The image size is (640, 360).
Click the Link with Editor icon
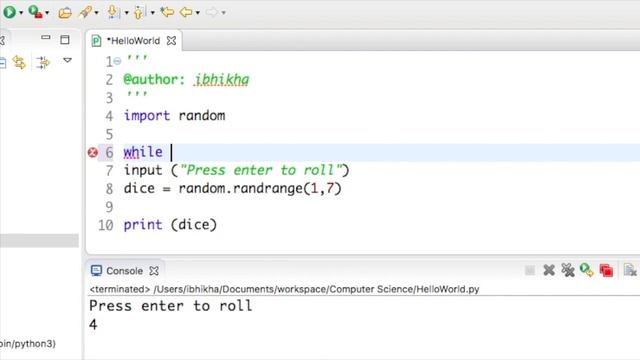pos(19,62)
